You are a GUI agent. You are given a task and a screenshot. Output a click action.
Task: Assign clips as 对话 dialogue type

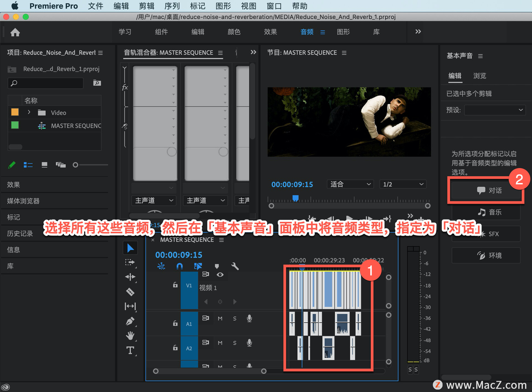pos(486,190)
